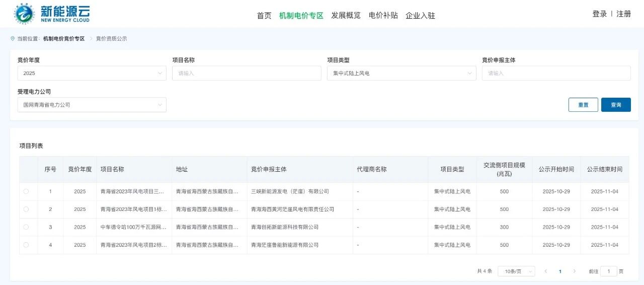Click the New Energy Cloud logo
644x285 pixels.
52,14
